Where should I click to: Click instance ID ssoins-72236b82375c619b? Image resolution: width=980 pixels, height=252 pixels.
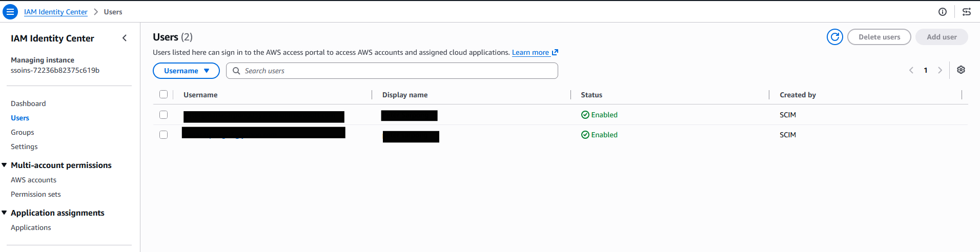(x=55, y=70)
